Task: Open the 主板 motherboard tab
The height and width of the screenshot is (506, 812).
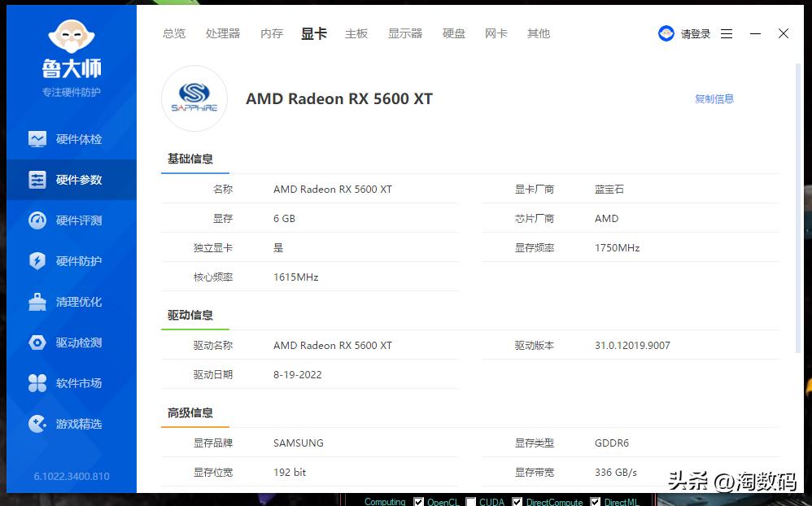Action: click(356, 33)
